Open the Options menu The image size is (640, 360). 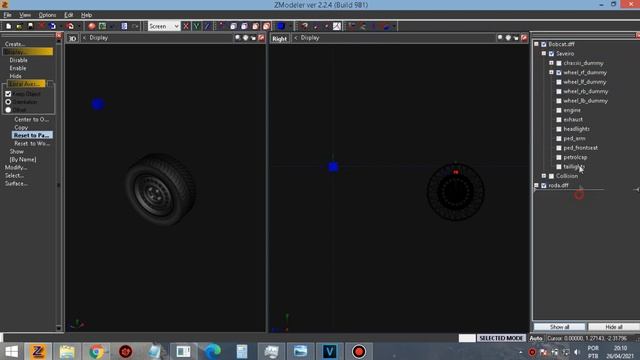click(47, 15)
